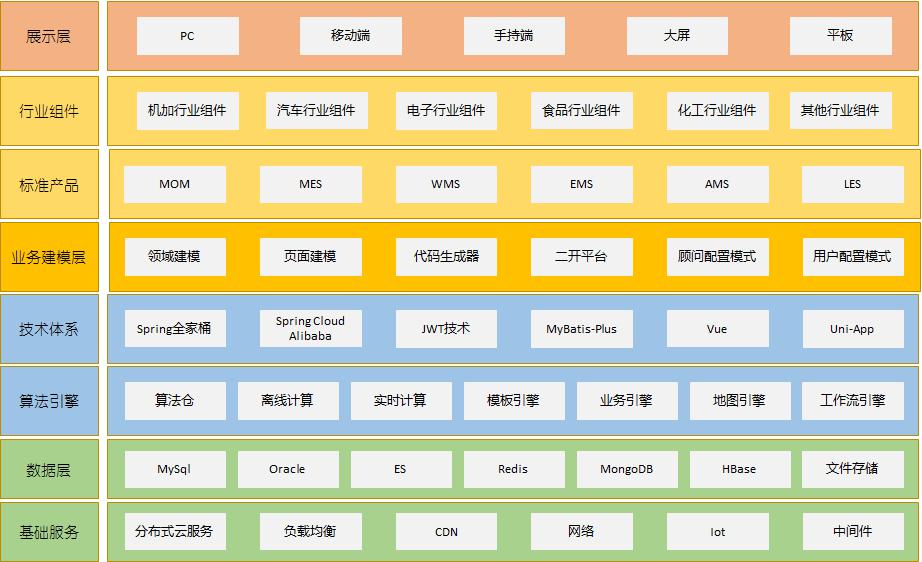
Task: Click the 二开平台 box
Action: [582, 257]
